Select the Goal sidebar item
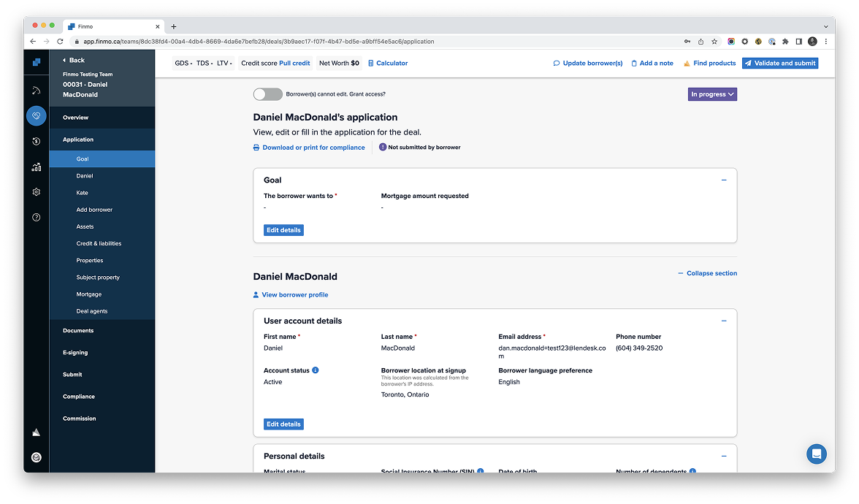Screen dimensions: 859x504 [102, 159]
